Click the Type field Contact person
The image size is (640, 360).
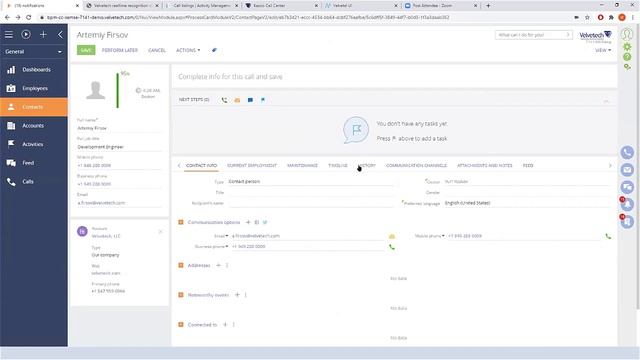coord(311,181)
